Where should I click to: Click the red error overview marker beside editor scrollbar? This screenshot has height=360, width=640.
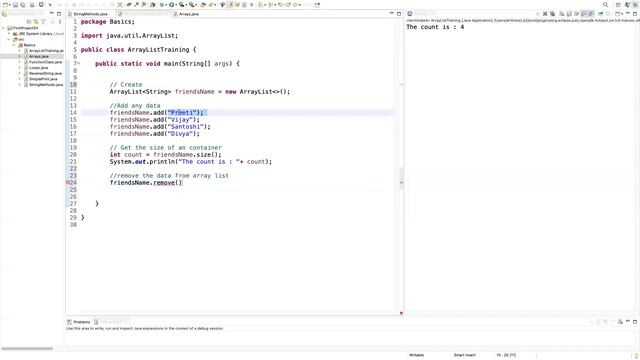(401, 183)
